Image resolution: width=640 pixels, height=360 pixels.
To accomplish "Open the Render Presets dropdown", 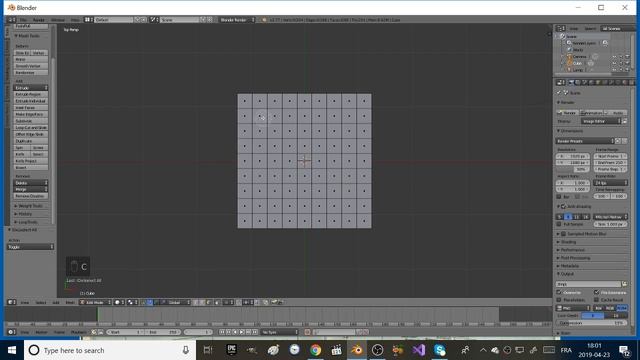I will point(585,141).
